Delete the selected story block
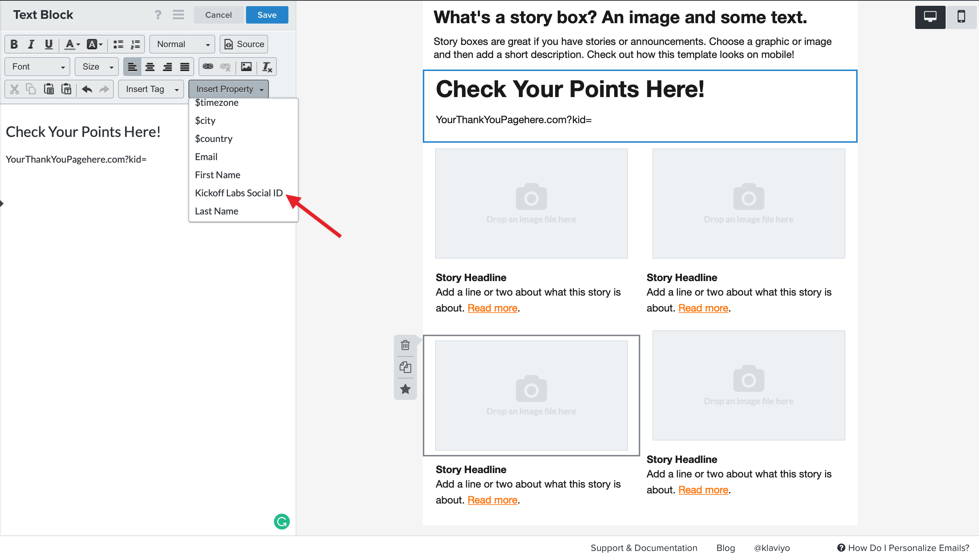Viewport: 979px width, 560px height. click(x=405, y=346)
